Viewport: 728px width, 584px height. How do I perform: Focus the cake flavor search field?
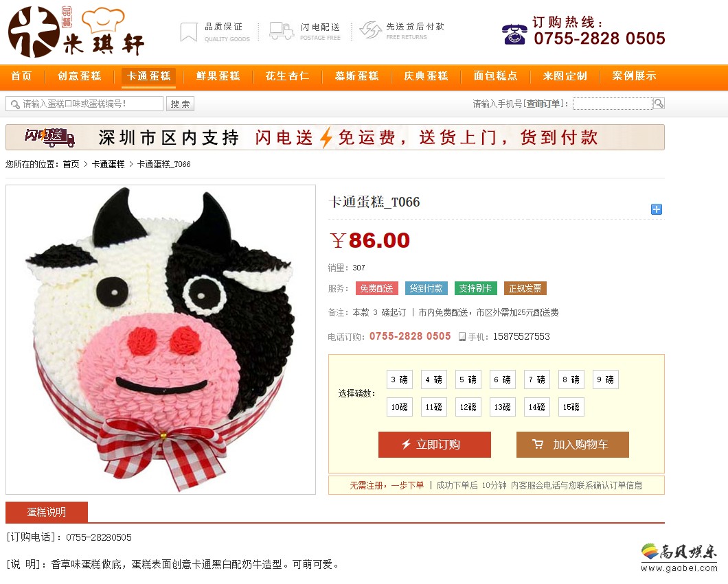(x=84, y=104)
